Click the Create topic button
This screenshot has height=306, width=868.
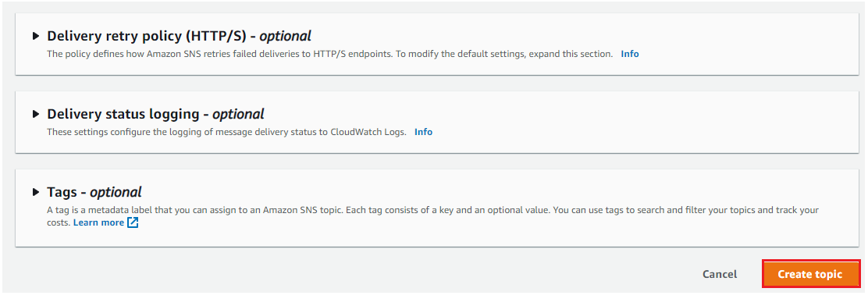click(810, 274)
